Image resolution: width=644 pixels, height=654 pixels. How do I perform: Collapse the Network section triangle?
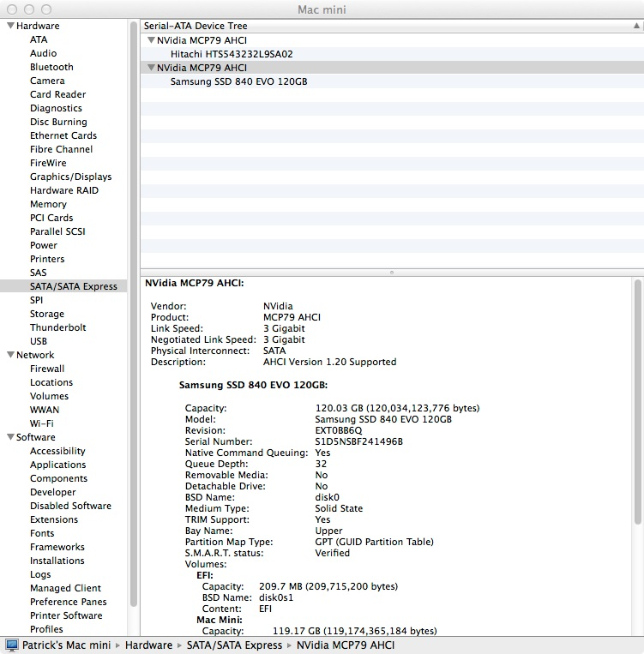pos(10,355)
